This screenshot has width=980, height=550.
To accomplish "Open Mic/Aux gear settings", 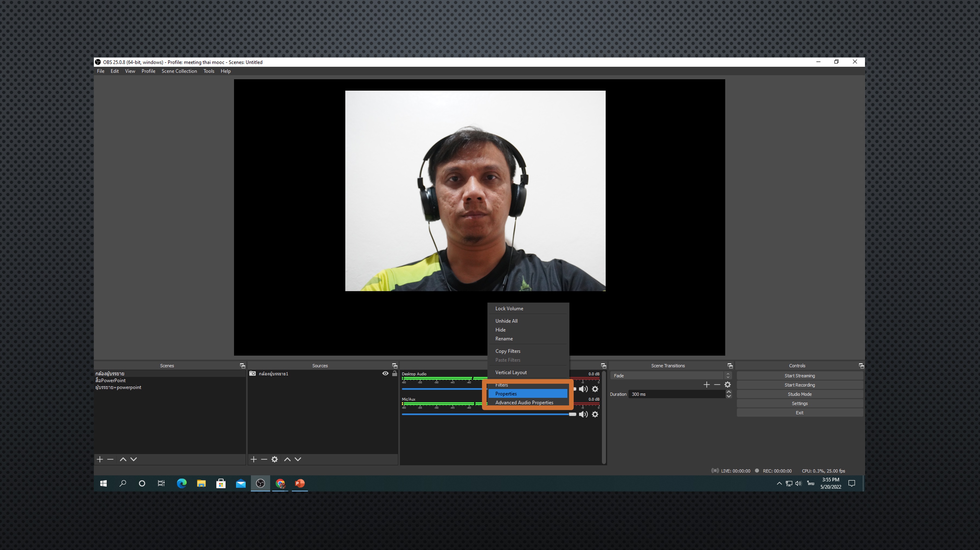I will tap(595, 415).
